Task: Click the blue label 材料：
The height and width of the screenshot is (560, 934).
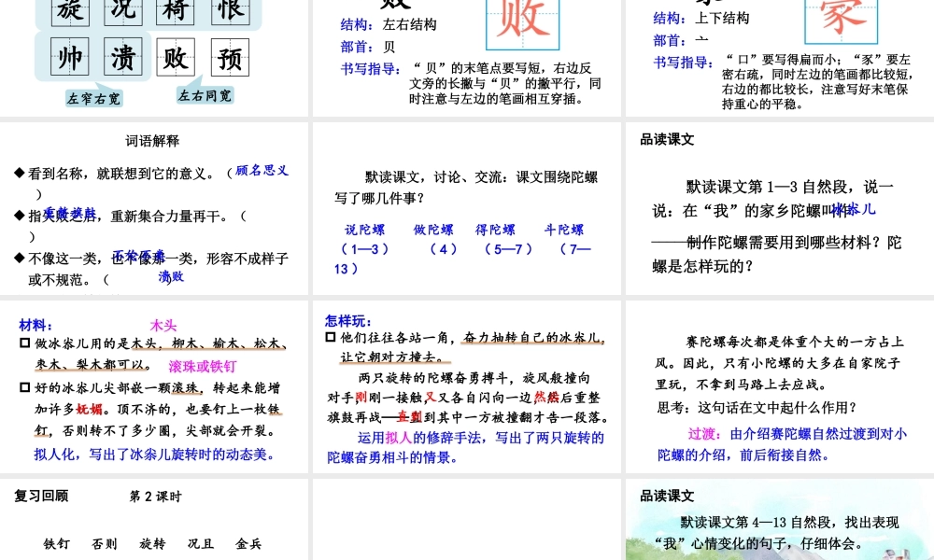Action: (35, 325)
